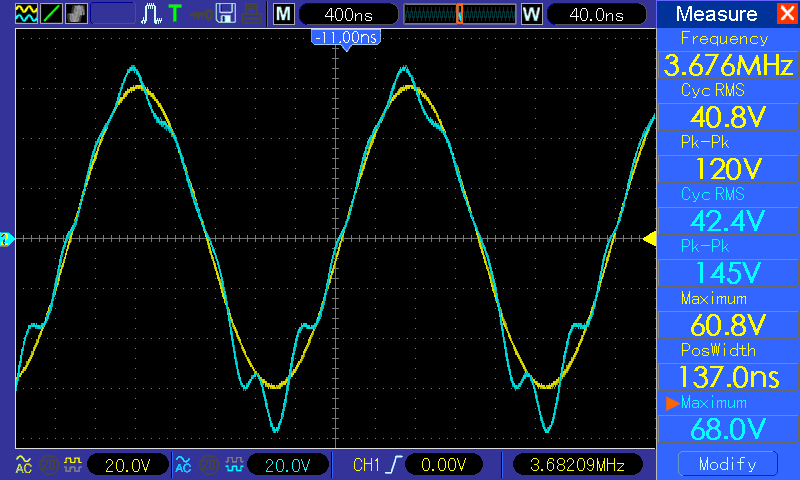This screenshot has height=480, width=800.
Task: Toggle cyan channel AC coupling indicator
Action: (x=182, y=465)
